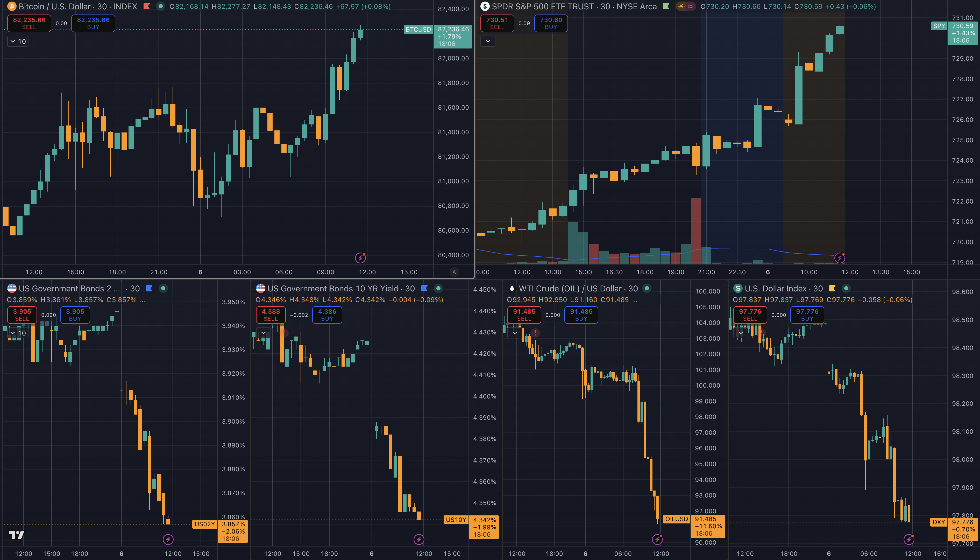Click the Bitcoin symbol logo icon
980x560 pixels.
(x=11, y=6)
